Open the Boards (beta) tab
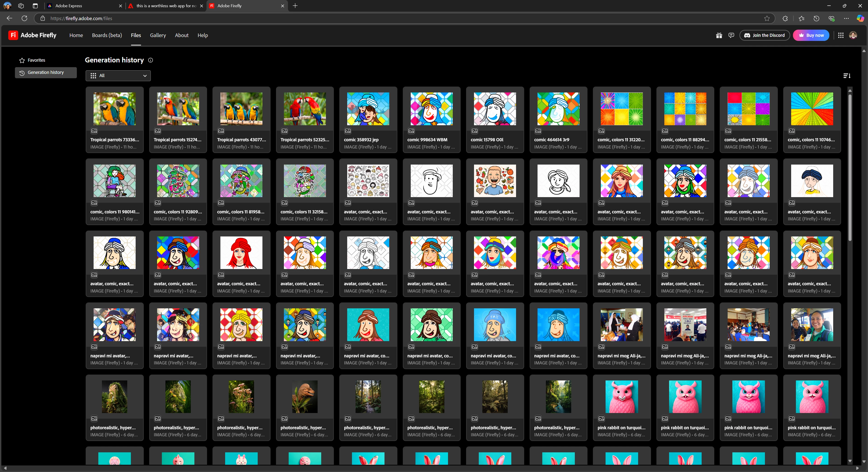 click(107, 35)
